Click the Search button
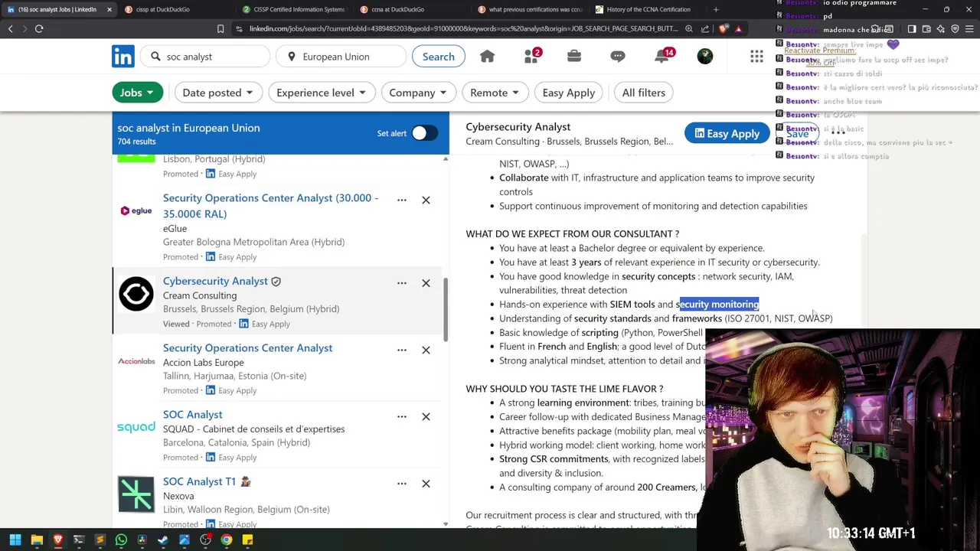The height and width of the screenshot is (551, 980). tap(439, 57)
